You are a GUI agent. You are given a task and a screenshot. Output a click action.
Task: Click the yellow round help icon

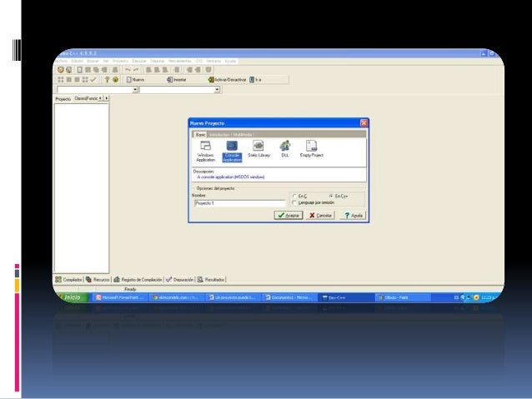point(115,80)
